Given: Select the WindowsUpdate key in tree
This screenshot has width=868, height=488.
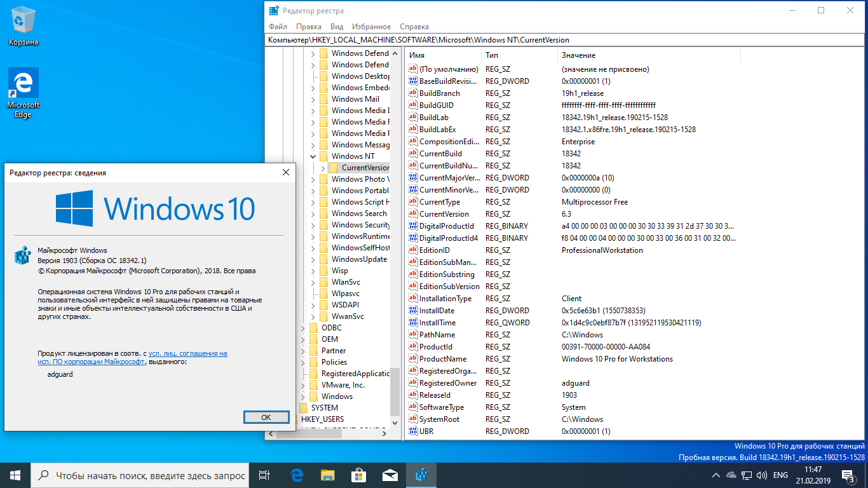Looking at the screenshot, I should click(359, 259).
